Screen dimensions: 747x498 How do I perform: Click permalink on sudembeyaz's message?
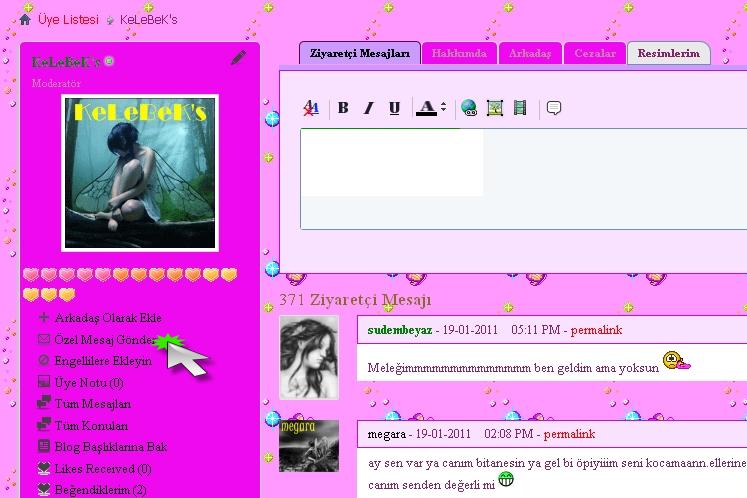(596, 329)
